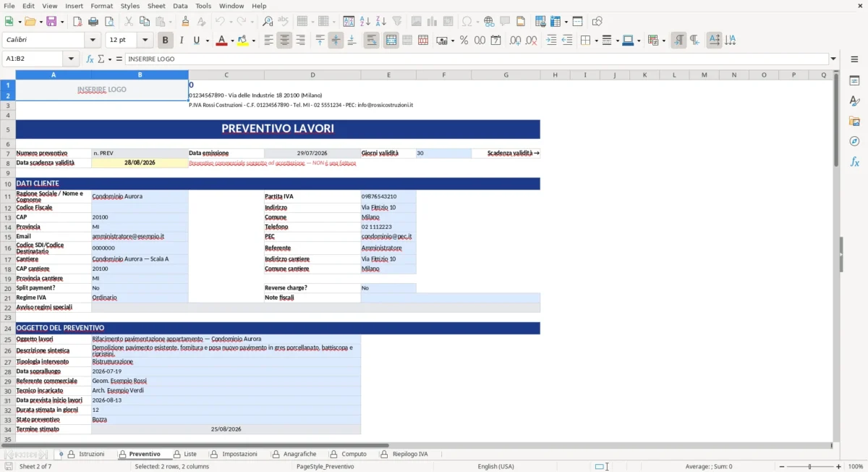The width and height of the screenshot is (868, 472).
Task: Click the zoom in plus button
Action: [x=838, y=466]
